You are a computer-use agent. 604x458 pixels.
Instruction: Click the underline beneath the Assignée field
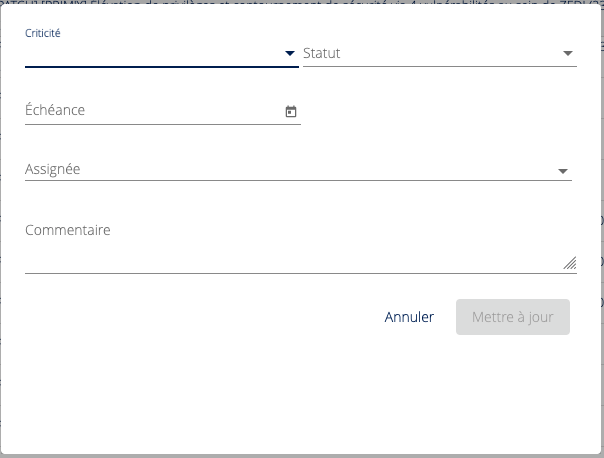[298, 181]
